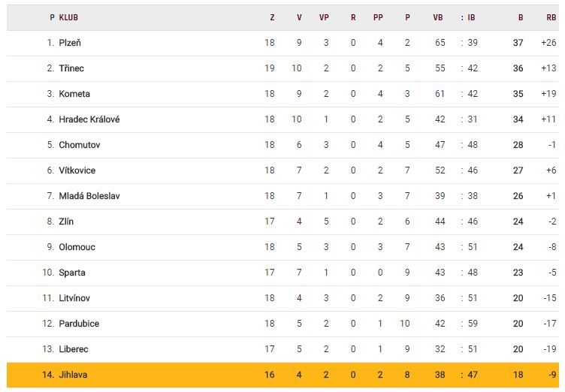Select Olomouc in the table
The height and width of the screenshot is (392, 565).
pyautogui.click(x=77, y=247)
